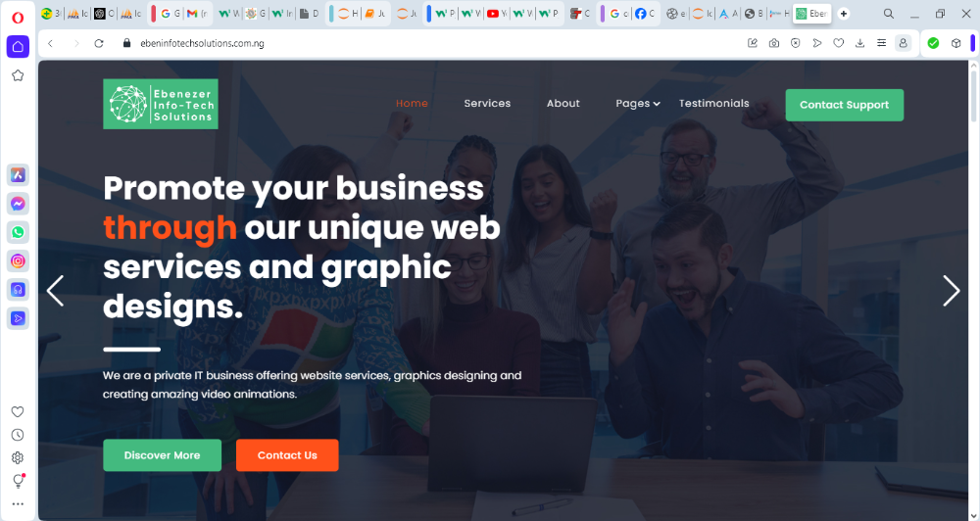980x521 pixels.
Task: Click the page vertical scrollbar thumb
Action: pyautogui.click(x=974, y=96)
